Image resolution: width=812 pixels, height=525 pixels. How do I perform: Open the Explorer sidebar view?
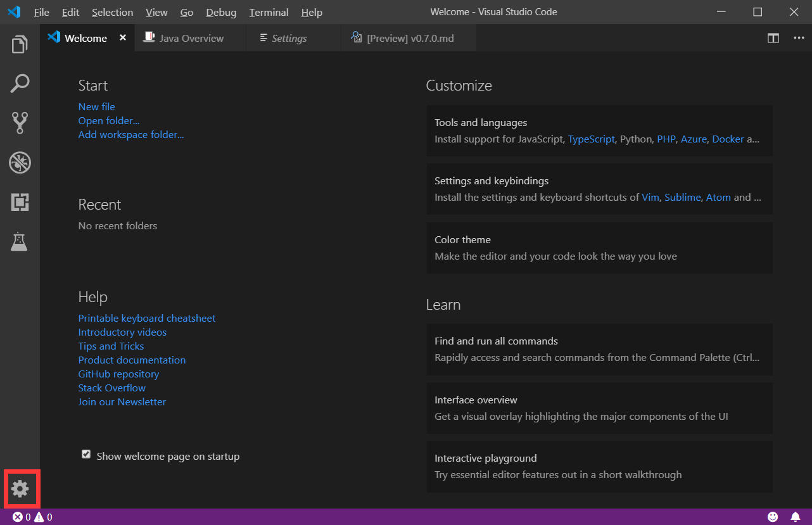pos(19,44)
